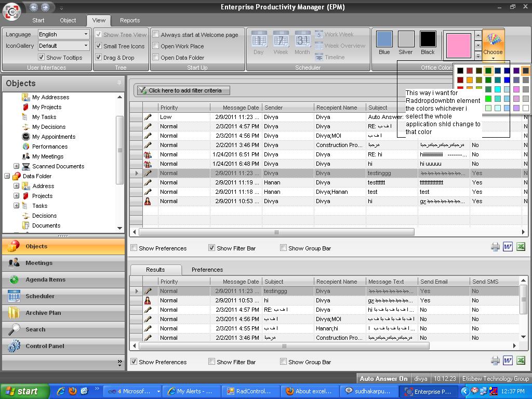This screenshot has height=399, width=532.
Task: Open the Timeline view
Action: point(330,57)
